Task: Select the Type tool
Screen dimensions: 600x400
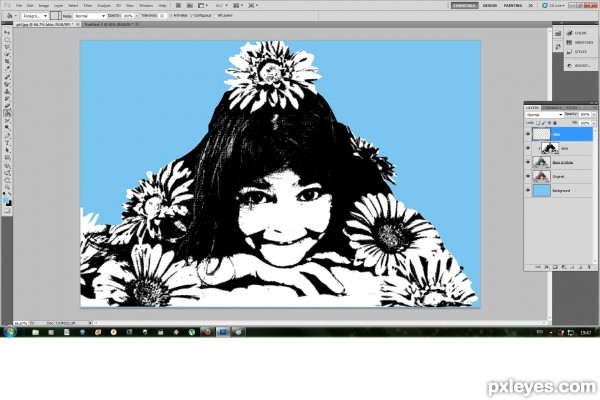Action: tap(7, 144)
